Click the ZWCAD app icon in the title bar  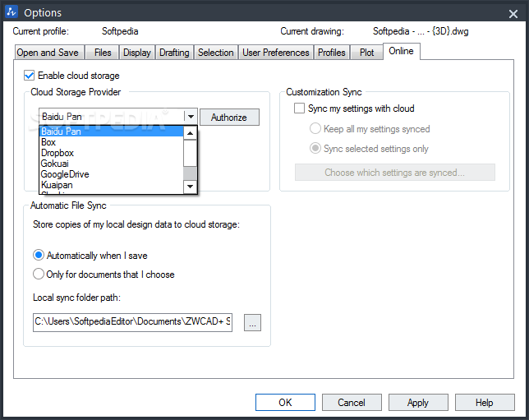coord(11,12)
